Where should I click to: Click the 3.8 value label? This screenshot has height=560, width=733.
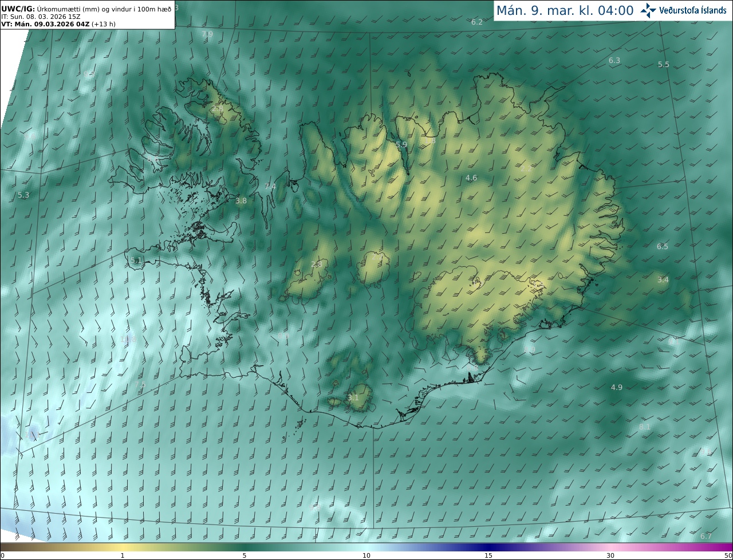(241, 201)
